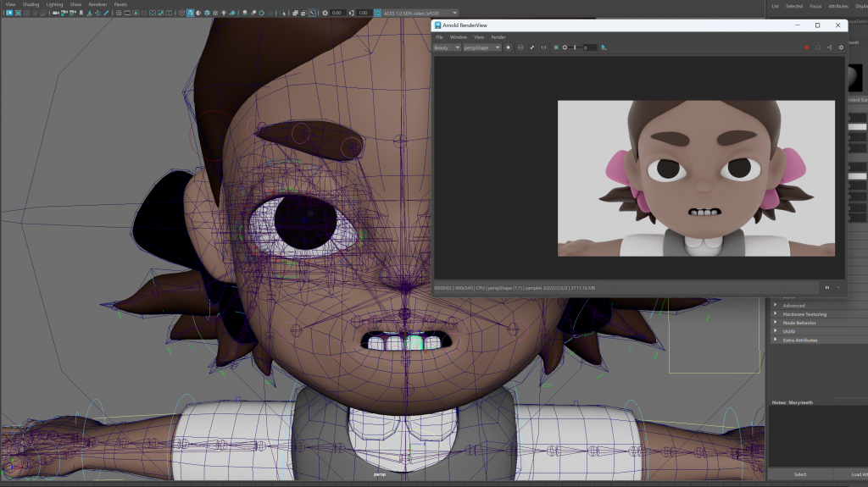Expand the Advanced section in Attribute Editor
The width and height of the screenshot is (868, 487).
point(793,306)
